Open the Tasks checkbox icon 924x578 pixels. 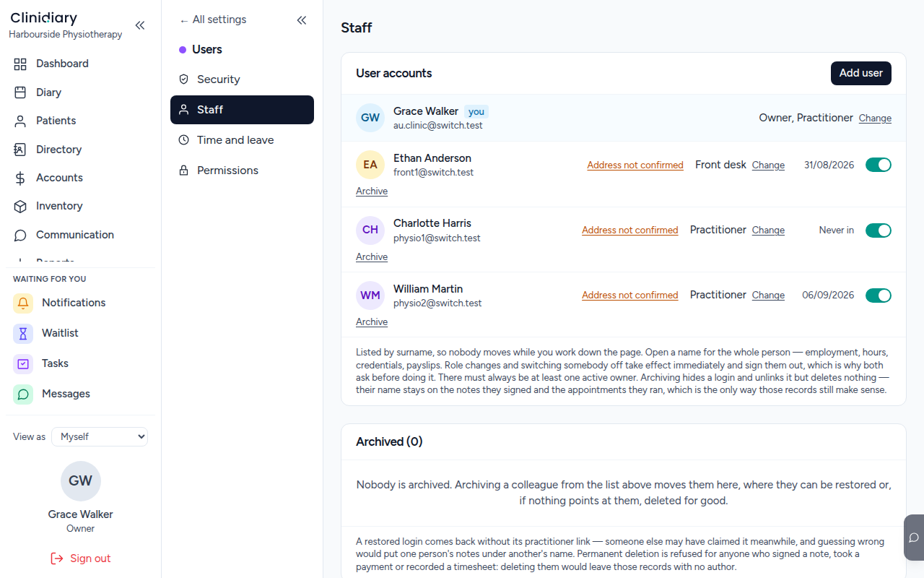tap(23, 363)
